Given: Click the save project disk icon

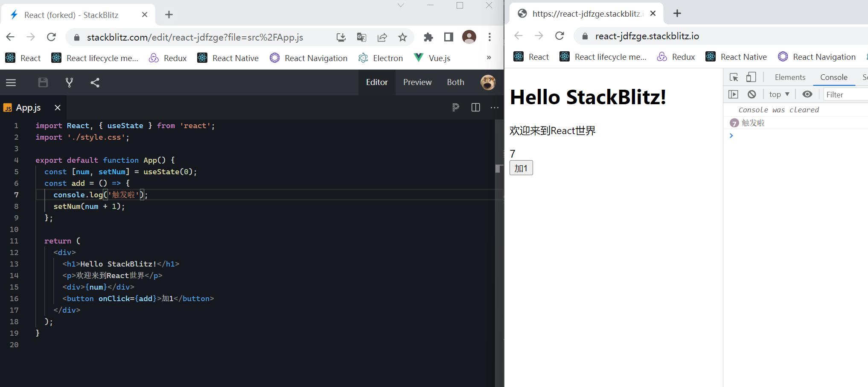Looking at the screenshot, I should point(43,82).
